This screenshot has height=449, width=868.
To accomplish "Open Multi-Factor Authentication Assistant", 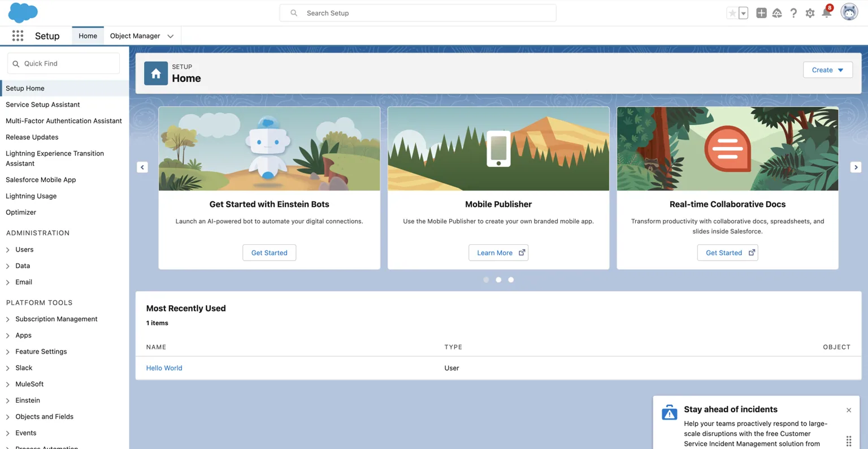I will [x=64, y=121].
